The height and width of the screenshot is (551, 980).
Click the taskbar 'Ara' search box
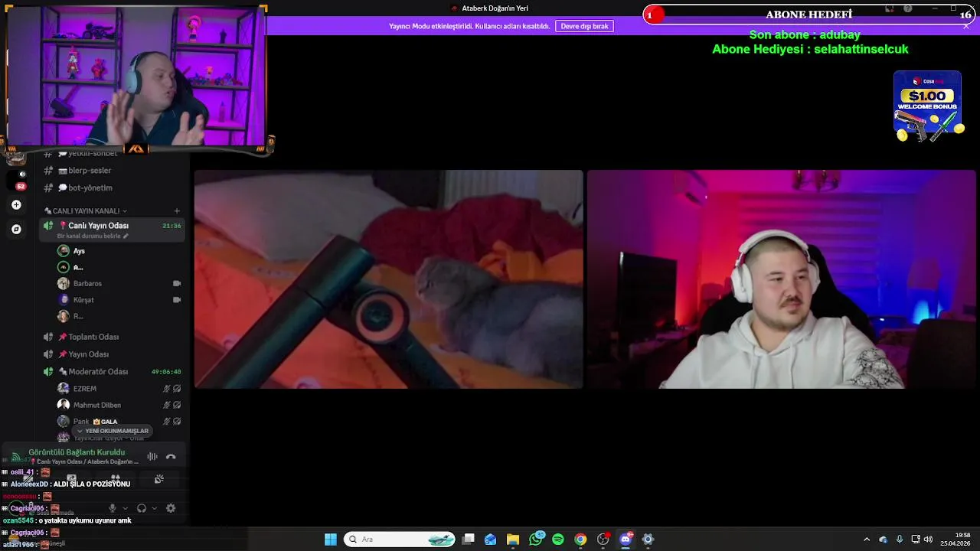click(x=399, y=540)
